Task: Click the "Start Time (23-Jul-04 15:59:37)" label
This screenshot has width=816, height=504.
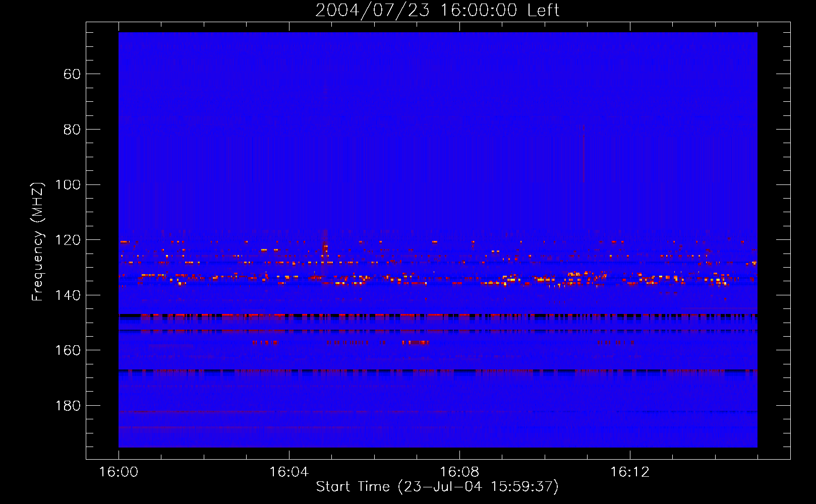Action: (437, 487)
